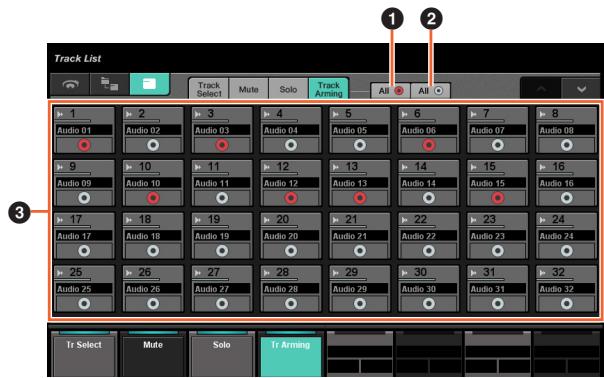Click the track 12 header arrow icon
Screen dimensions: 604x378
point(267,167)
